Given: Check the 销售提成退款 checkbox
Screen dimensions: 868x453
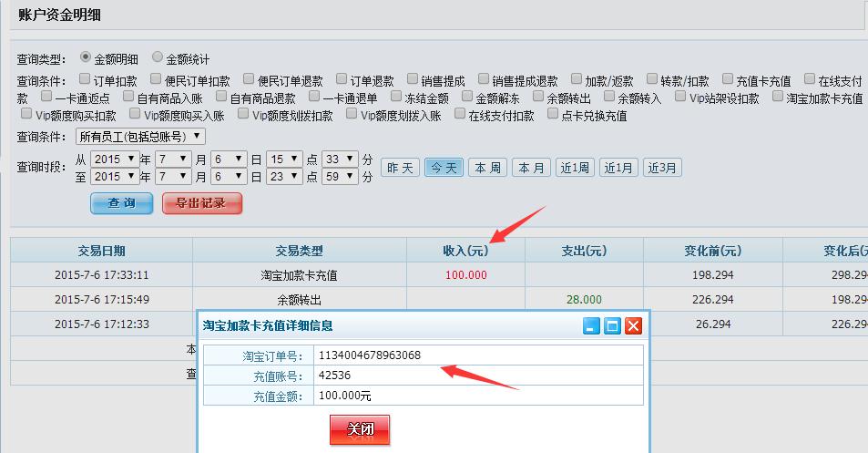Looking at the screenshot, I should (484, 78).
